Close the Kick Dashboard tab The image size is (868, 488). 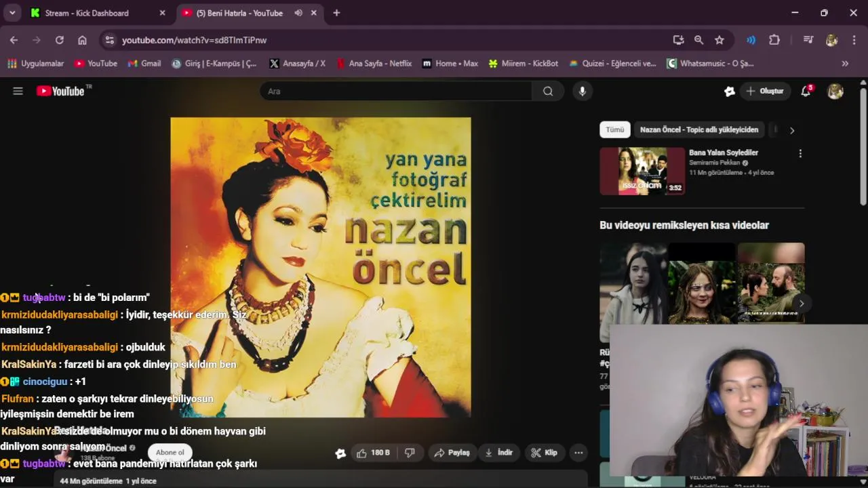162,13
